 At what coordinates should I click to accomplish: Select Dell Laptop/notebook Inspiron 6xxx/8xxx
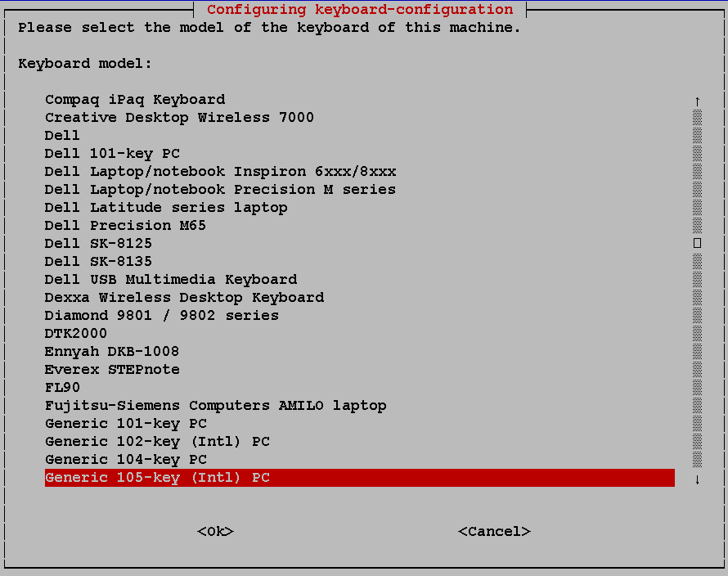pyautogui.click(x=220, y=171)
